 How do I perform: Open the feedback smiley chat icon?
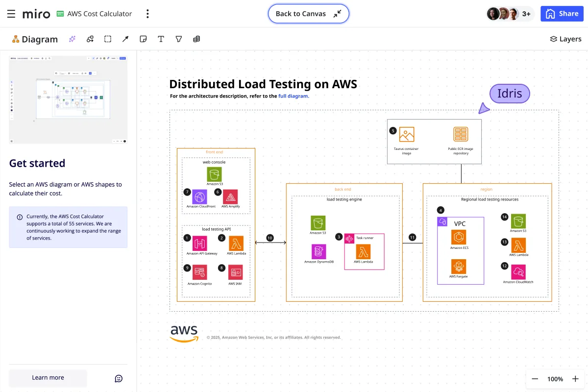(x=119, y=378)
